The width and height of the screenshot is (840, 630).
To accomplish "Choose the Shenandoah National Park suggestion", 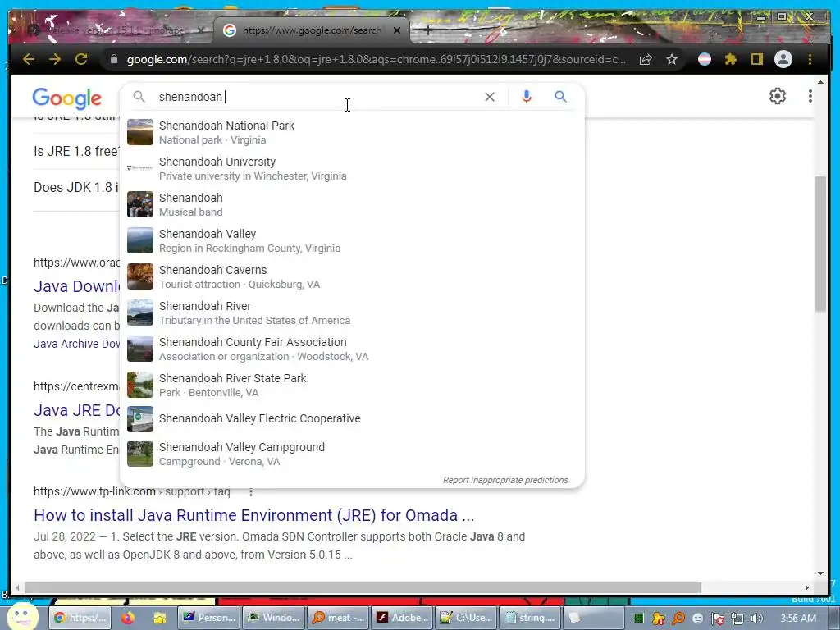I will click(x=352, y=132).
